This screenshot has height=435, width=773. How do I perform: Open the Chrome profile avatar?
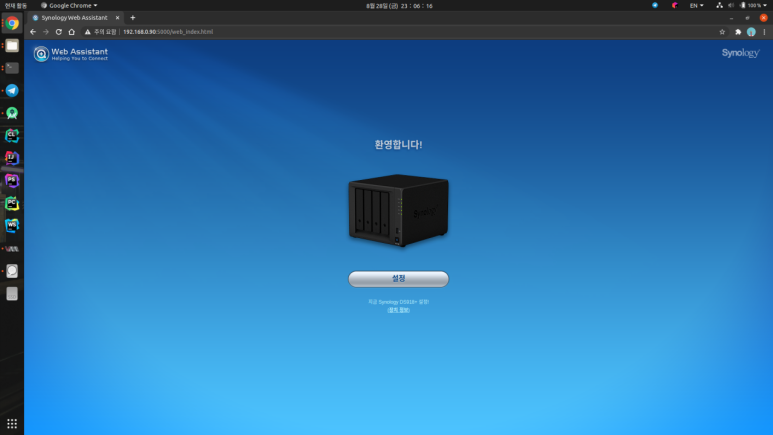751,32
